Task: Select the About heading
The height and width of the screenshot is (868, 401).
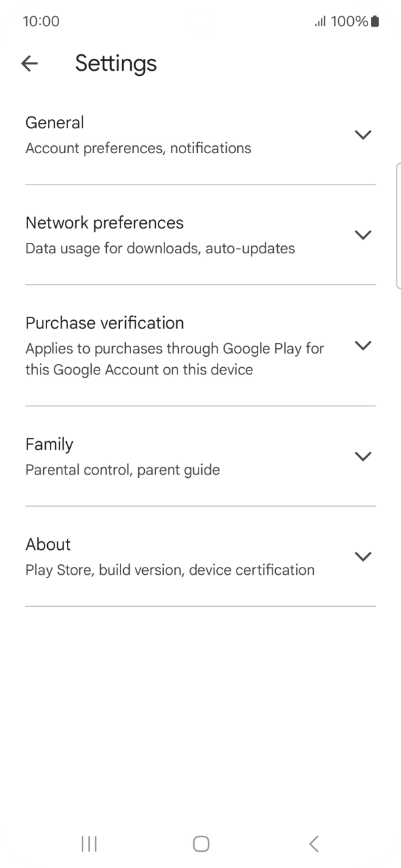Action: pyautogui.click(x=48, y=545)
